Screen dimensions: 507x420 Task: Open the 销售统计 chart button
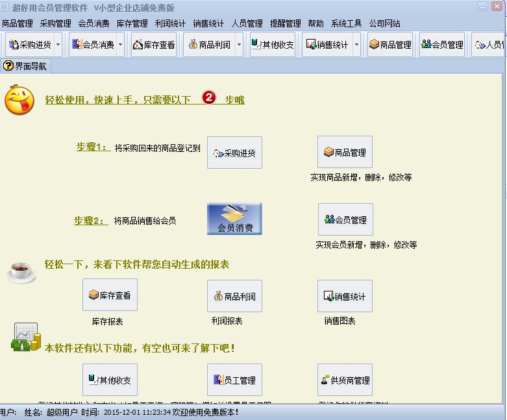(345, 296)
